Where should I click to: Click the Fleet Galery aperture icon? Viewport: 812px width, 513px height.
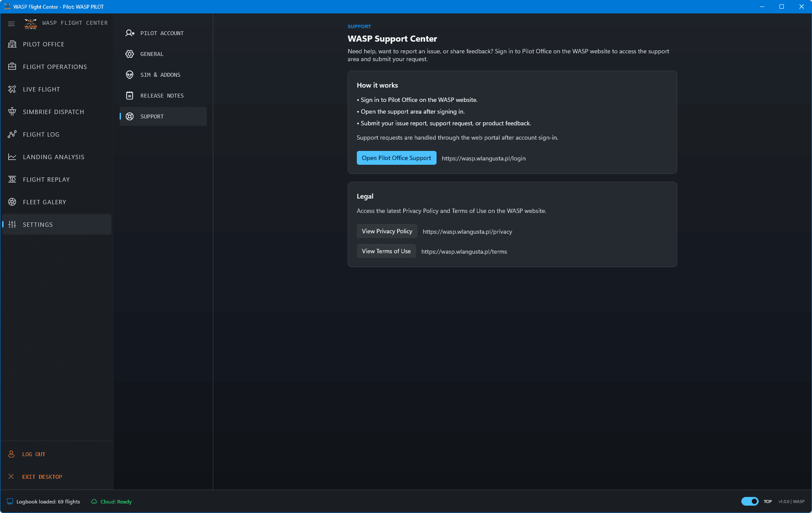(x=12, y=202)
